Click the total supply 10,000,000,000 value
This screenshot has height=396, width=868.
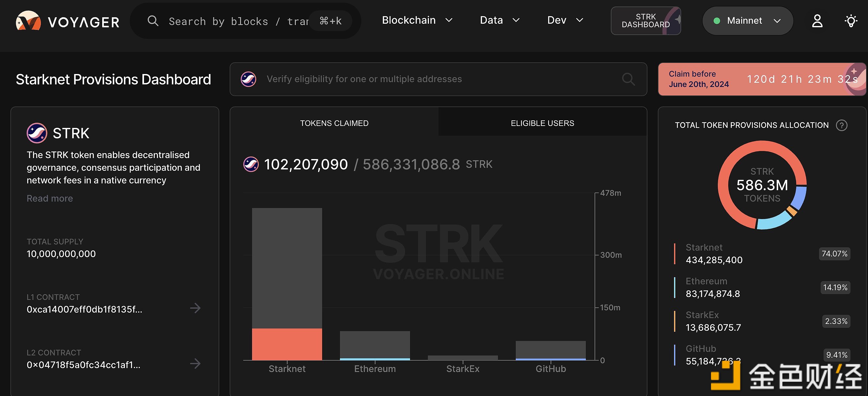click(61, 254)
